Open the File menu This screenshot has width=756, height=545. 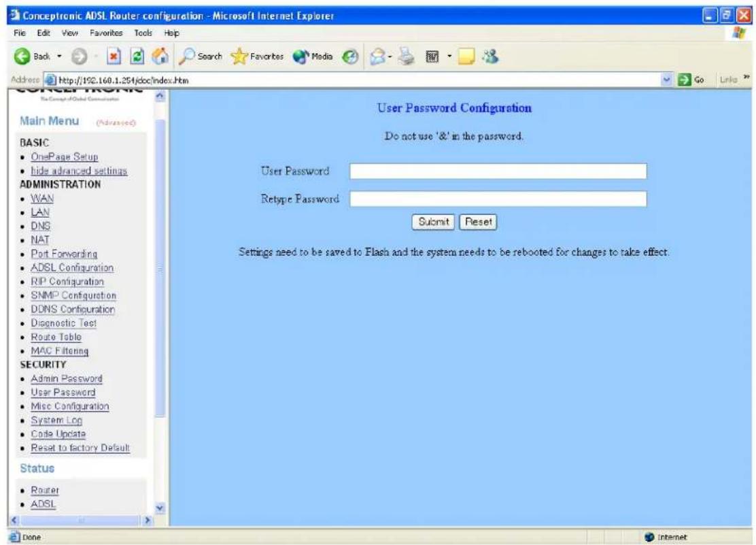pyautogui.click(x=20, y=33)
